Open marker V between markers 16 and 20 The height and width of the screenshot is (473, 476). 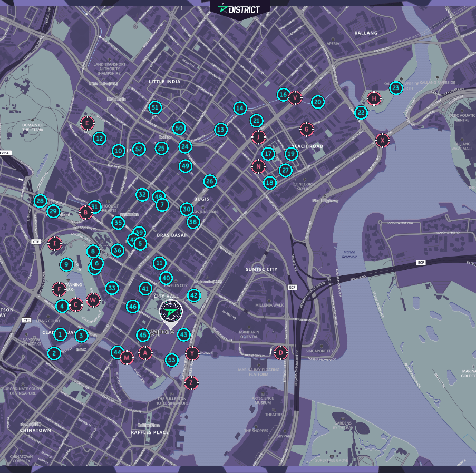(295, 98)
